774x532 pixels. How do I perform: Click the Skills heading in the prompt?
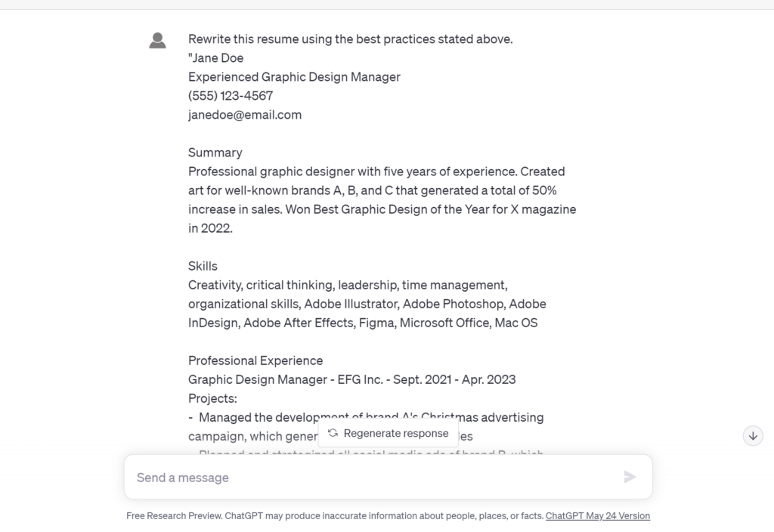click(x=203, y=266)
